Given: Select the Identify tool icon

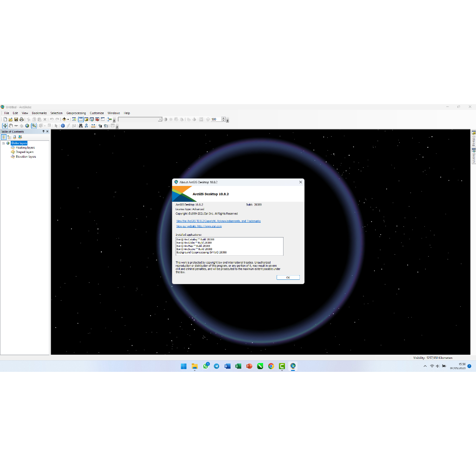Looking at the screenshot, I should tap(63, 126).
